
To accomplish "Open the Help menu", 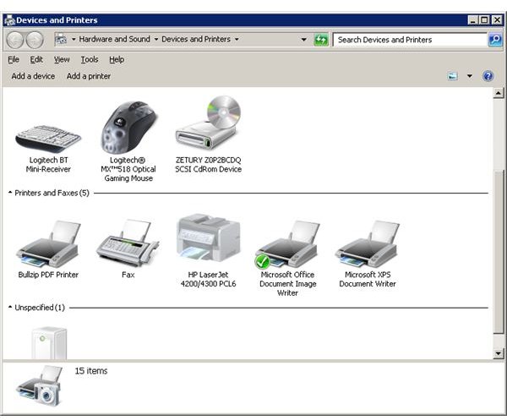I will [117, 59].
